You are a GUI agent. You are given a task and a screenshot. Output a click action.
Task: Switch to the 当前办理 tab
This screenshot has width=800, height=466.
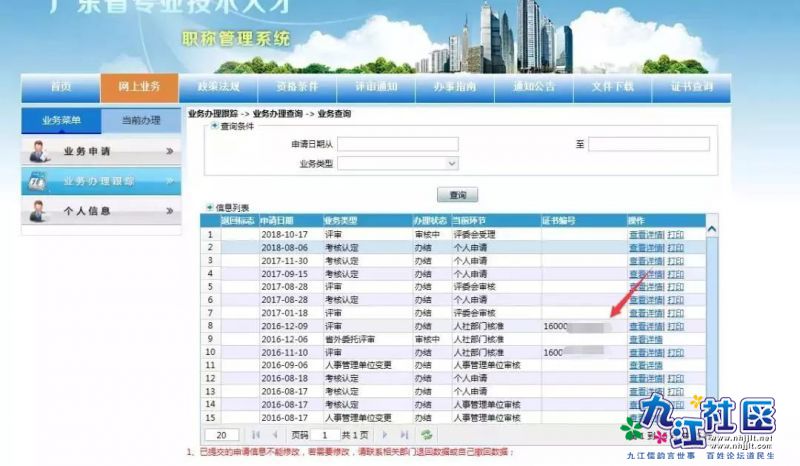pos(141,120)
